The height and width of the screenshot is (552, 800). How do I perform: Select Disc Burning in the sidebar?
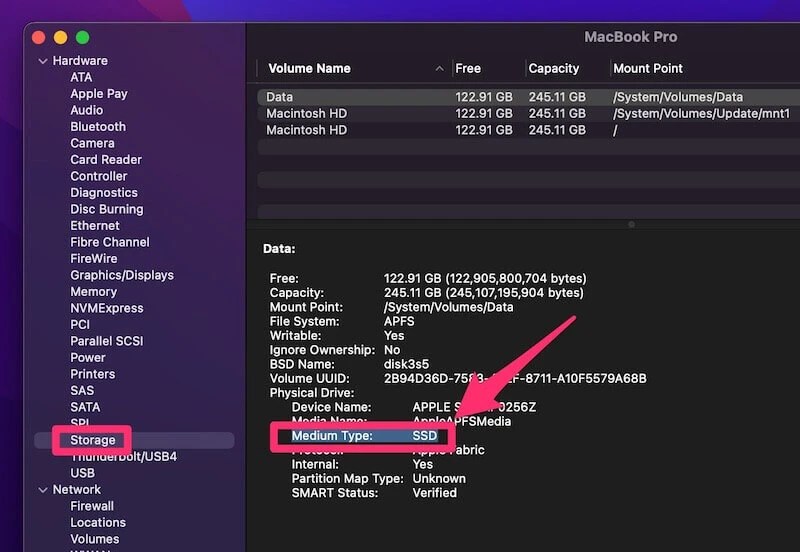tap(107, 209)
